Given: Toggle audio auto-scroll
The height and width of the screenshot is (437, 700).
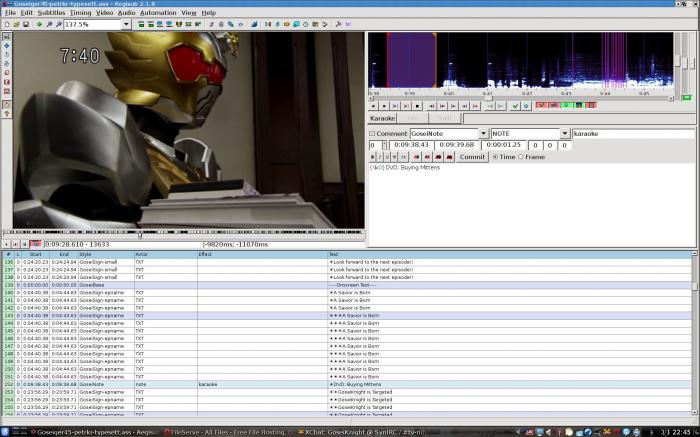Looking at the screenshot, I should pyautogui.click(x=567, y=105).
